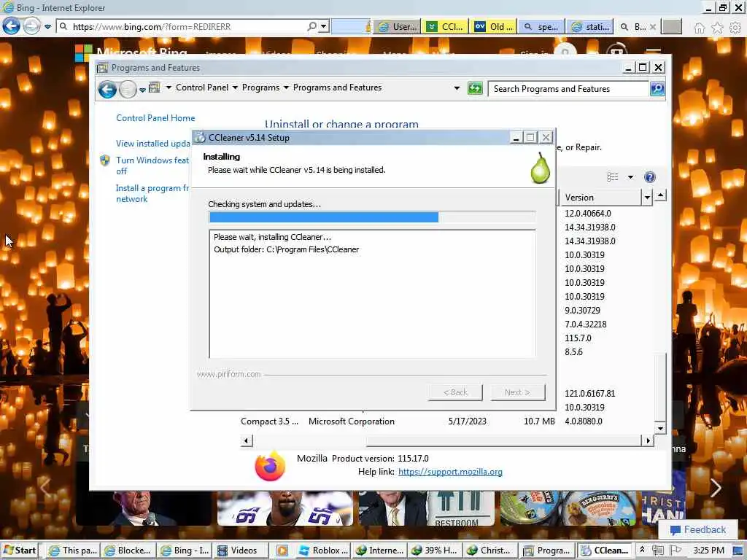Click the Internet Explorer forward arrow
747x560 pixels.
(x=31, y=26)
